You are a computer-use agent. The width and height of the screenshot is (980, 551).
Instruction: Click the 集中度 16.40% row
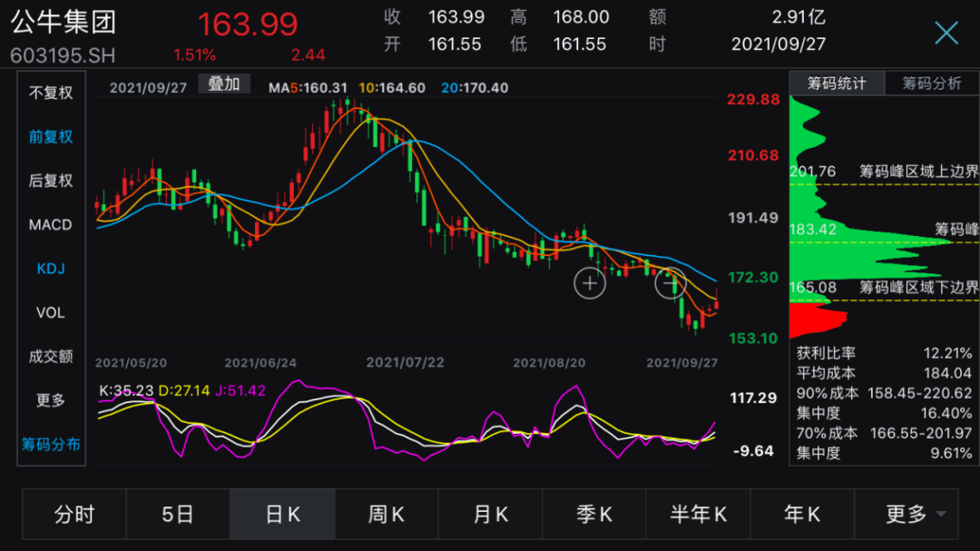(x=885, y=413)
